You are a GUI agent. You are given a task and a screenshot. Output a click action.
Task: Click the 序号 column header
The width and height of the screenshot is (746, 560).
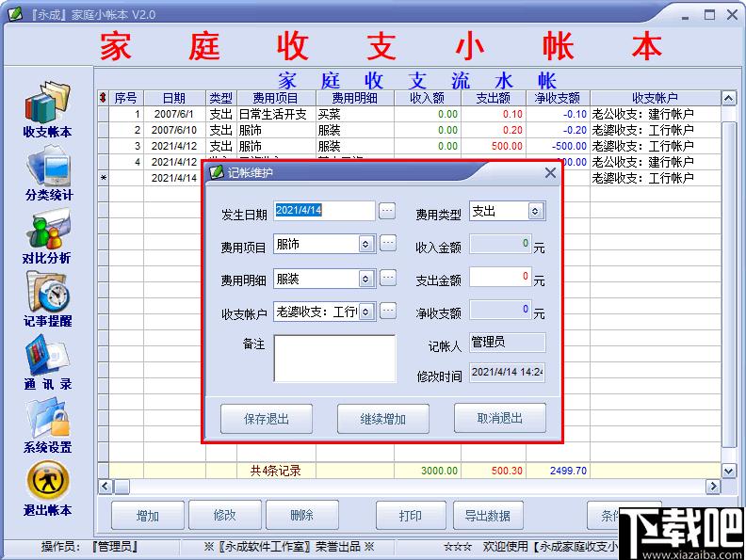click(x=126, y=98)
